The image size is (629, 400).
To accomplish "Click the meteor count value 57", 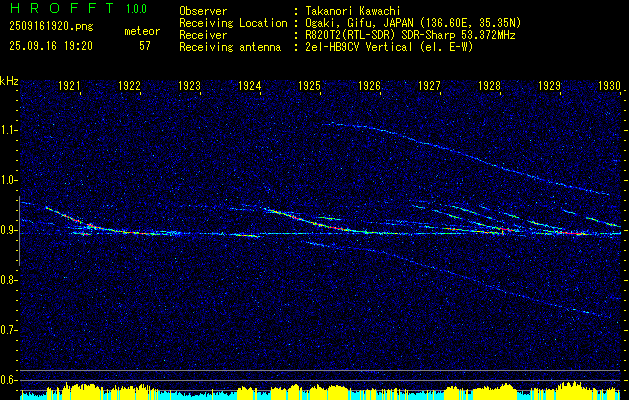I will pyautogui.click(x=145, y=46).
